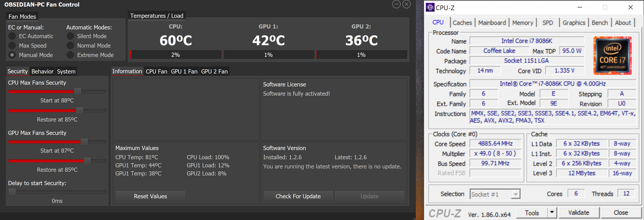
Task: Switch to the System tab
Action: click(66, 71)
